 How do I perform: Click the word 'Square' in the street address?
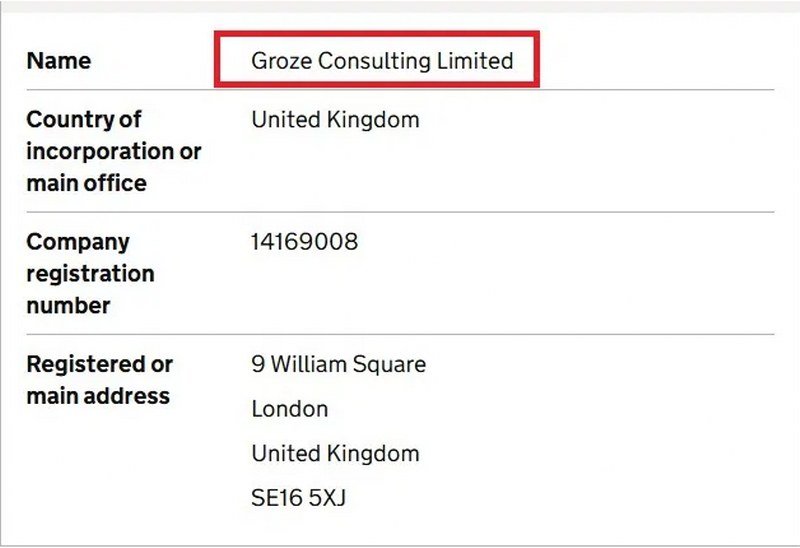(x=392, y=364)
